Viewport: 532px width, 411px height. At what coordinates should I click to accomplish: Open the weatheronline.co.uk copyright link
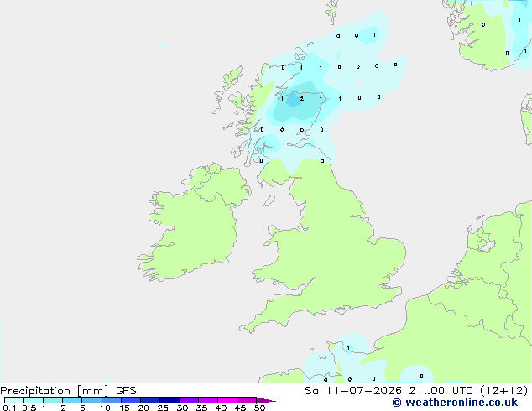pos(455,403)
